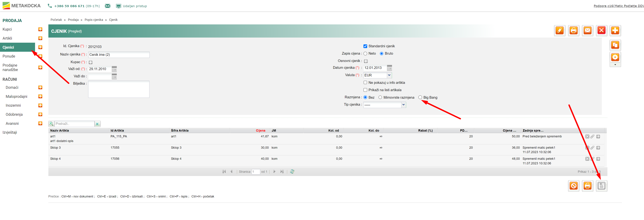Viewport: 644px width, 220px height.
Task: Click the orange cancel icon at bottom
Action: 574,186
